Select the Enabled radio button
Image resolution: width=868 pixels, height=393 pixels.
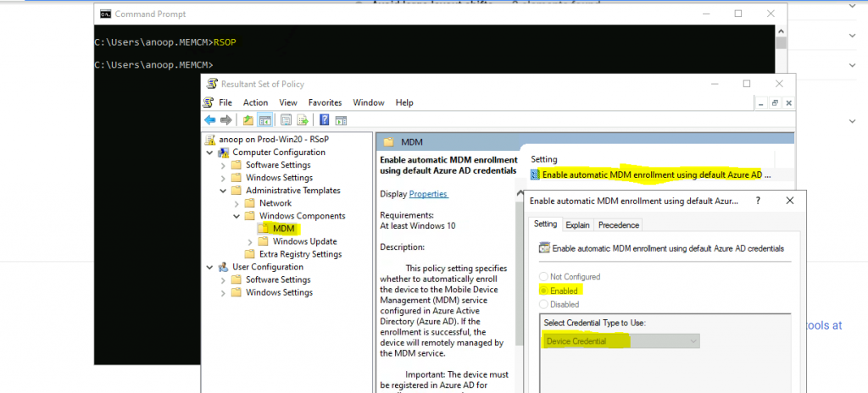(x=543, y=291)
